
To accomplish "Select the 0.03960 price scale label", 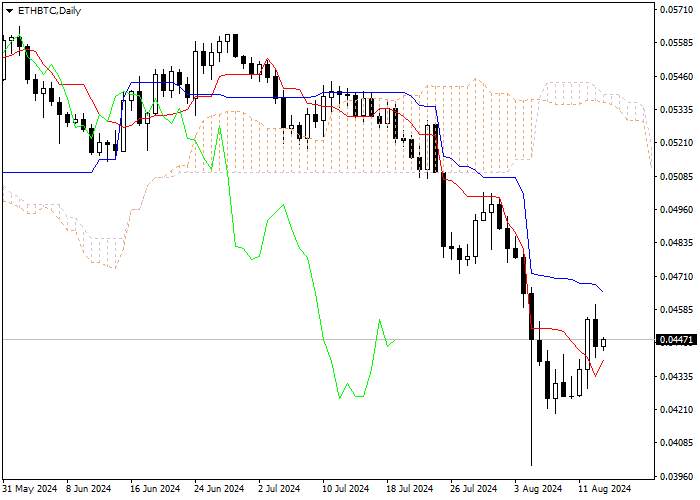I will pos(677,476).
